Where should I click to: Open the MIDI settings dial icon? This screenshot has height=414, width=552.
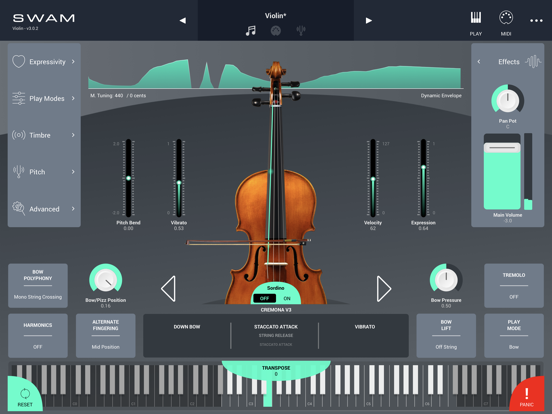(506, 18)
